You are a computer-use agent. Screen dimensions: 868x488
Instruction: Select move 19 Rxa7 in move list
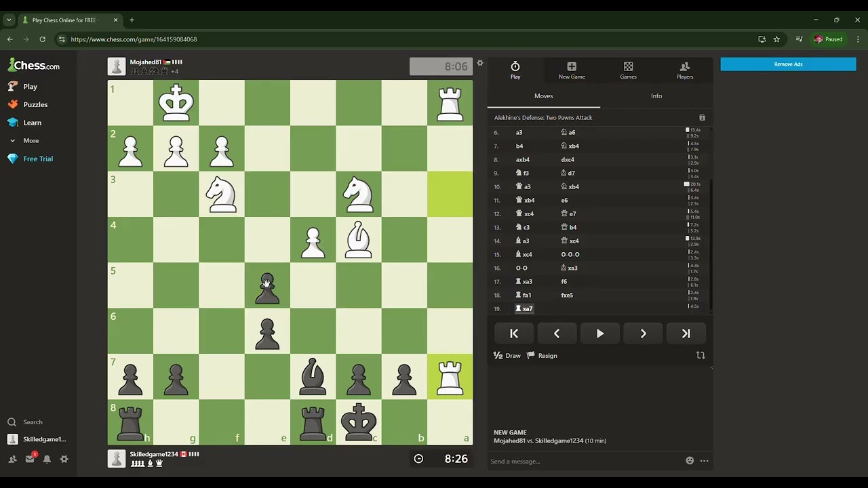(x=524, y=309)
